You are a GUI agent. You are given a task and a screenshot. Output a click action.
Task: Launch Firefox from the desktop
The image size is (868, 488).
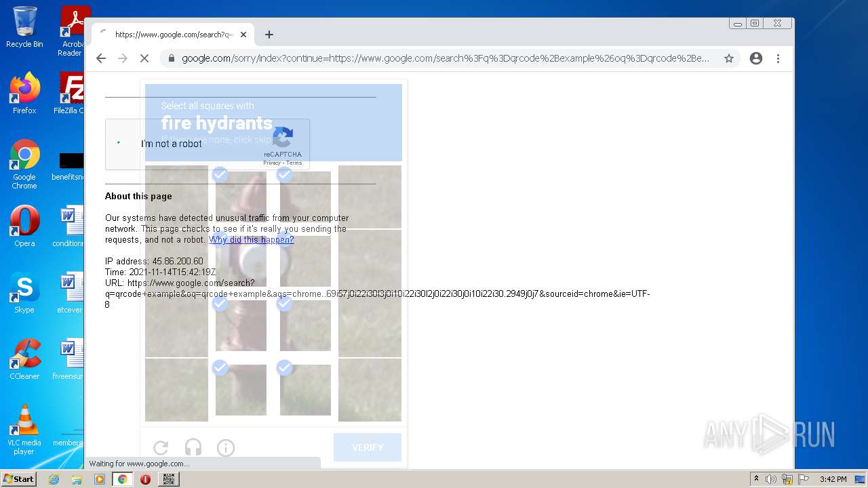(x=24, y=94)
